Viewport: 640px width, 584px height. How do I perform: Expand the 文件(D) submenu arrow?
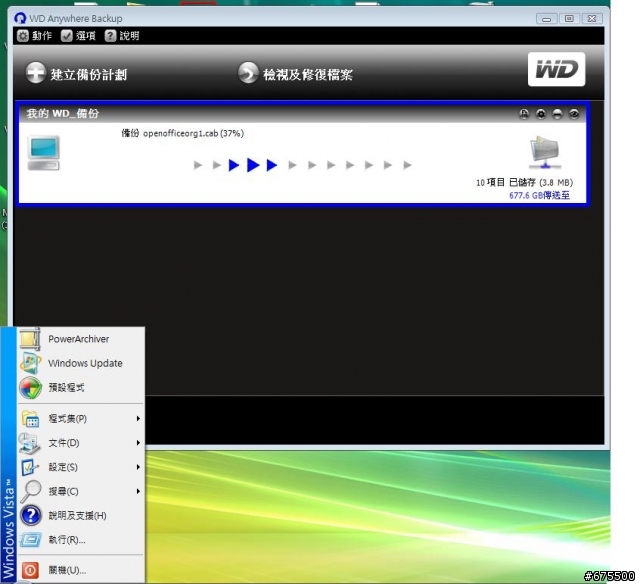(x=138, y=443)
